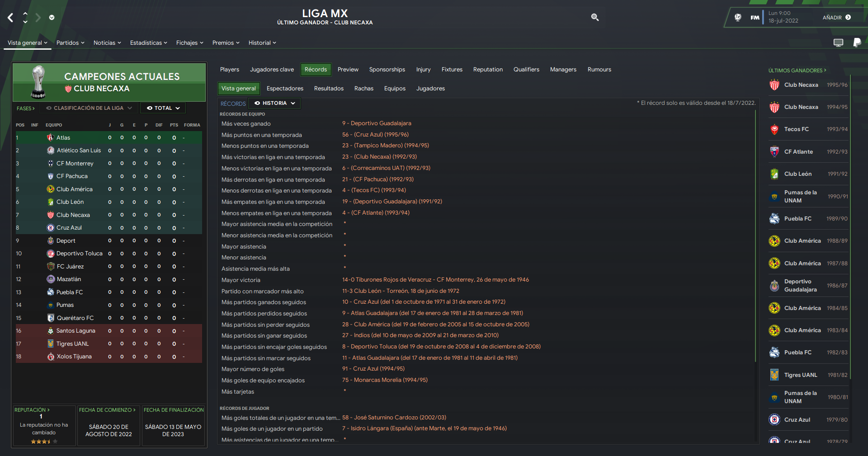
Task: Click the Liga MX trophy image
Action: (38, 82)
